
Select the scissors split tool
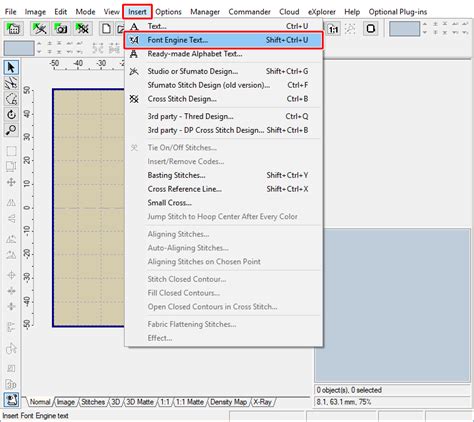[11, 83]
